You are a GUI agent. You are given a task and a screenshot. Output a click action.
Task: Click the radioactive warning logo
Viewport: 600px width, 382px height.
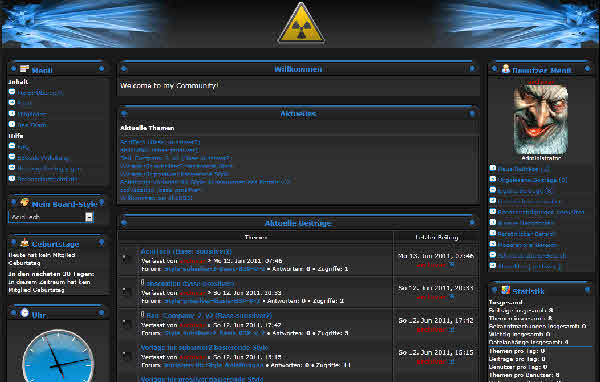pos(301,24)
